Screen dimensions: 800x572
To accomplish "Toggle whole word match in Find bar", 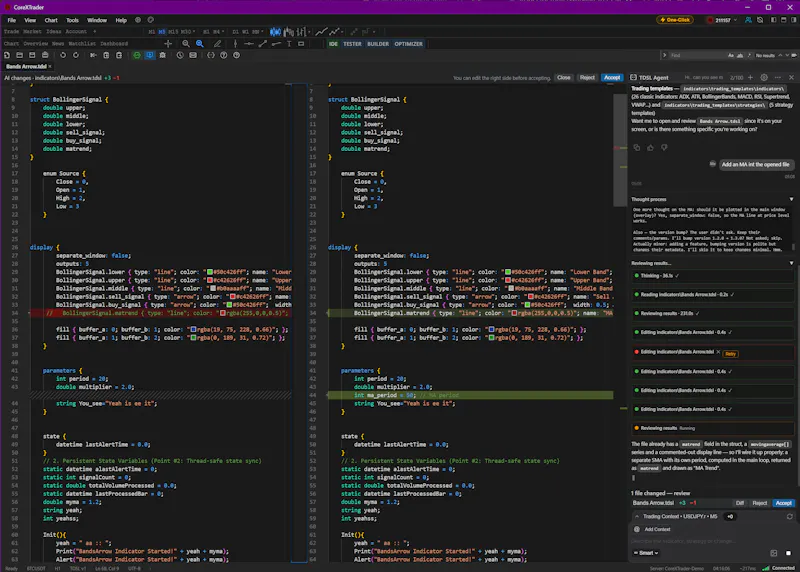I will (x=740, y=55).
